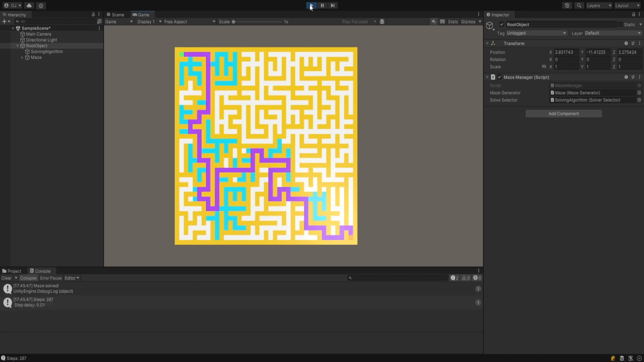The width and height of the screenshot is (644, 362).
Task: Open Unity Cloud Services cloud icon
Action: 29,5
